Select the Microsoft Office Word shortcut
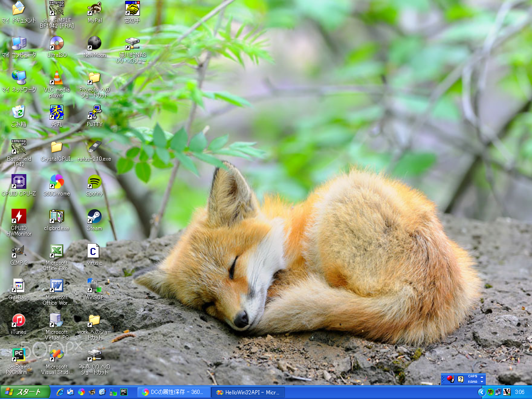The image size is (532, 399). click(x=57, y=292)
